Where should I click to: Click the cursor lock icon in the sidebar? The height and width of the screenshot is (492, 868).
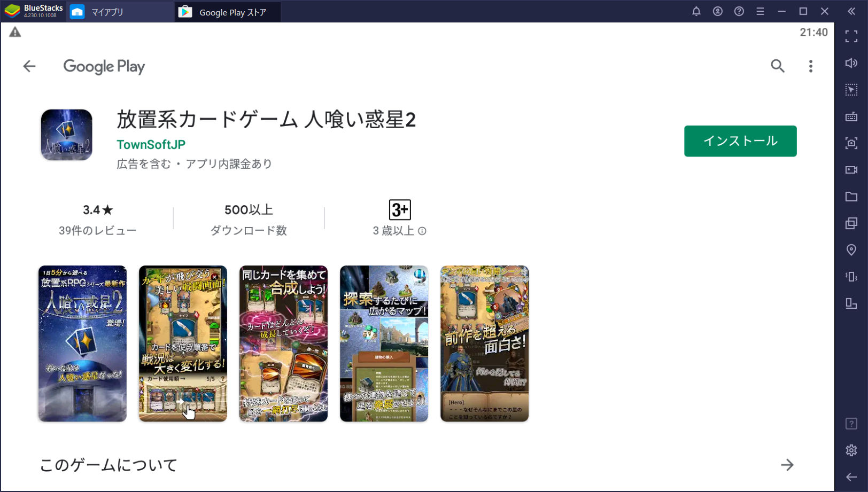click(851, 90)
